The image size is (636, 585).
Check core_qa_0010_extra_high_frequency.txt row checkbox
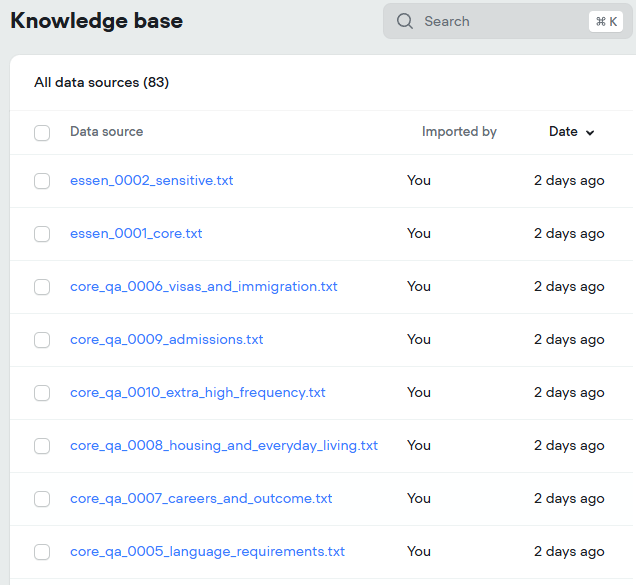tap(42, 393)
